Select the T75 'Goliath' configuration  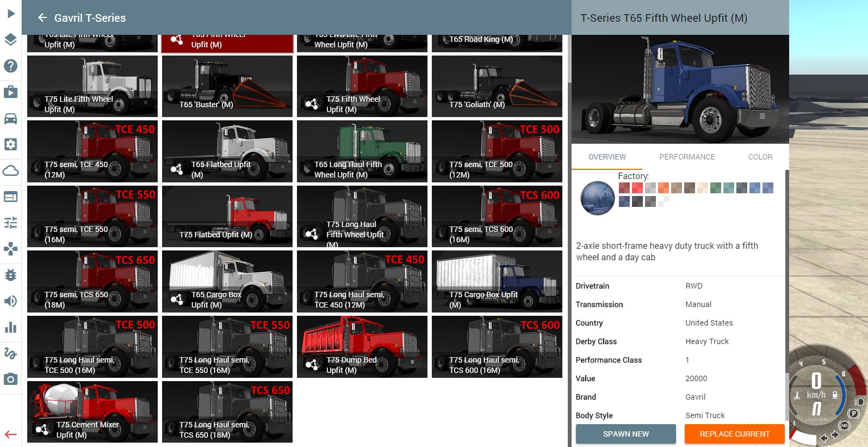[497, 86]
